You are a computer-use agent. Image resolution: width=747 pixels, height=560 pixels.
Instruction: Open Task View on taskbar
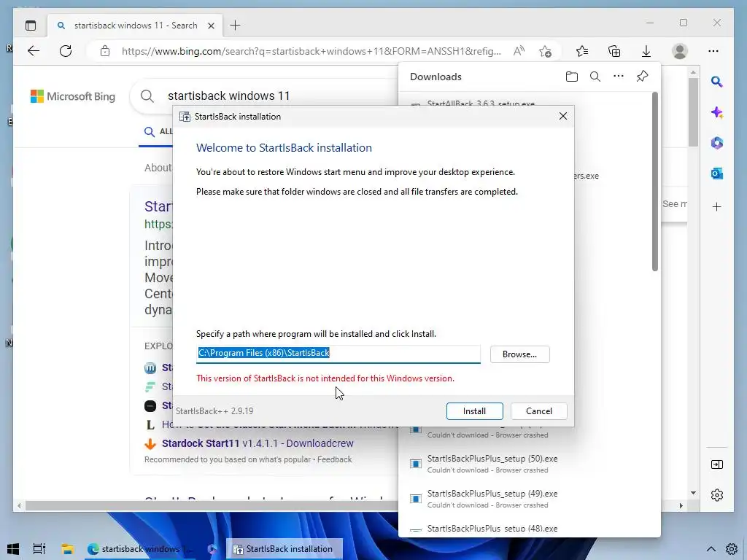tap(39, 549)
